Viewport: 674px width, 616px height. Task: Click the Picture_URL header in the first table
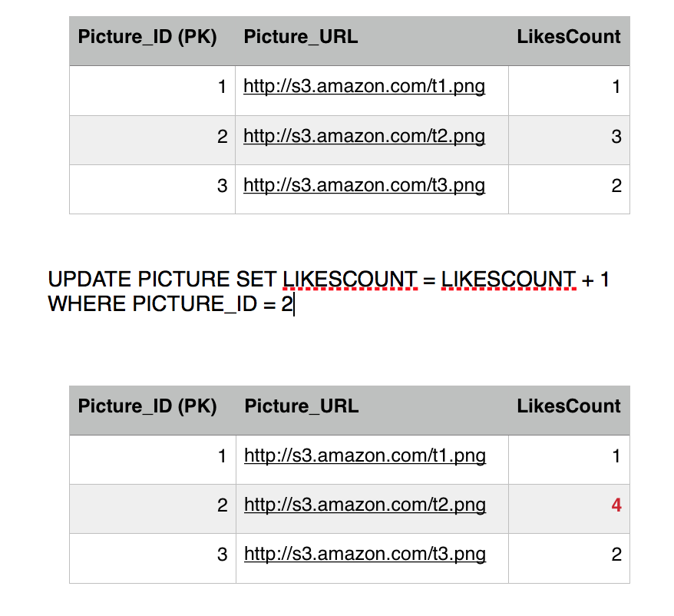tap(301, 37)
